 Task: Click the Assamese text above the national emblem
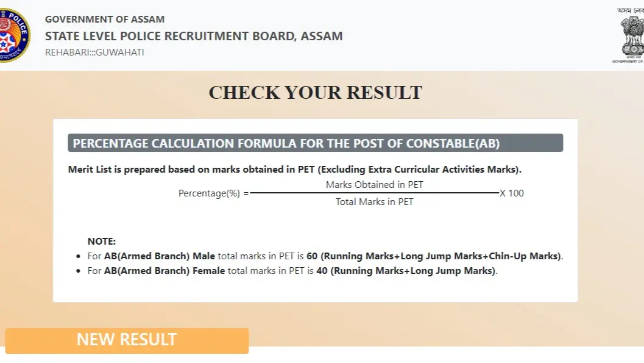pos(631,11)
